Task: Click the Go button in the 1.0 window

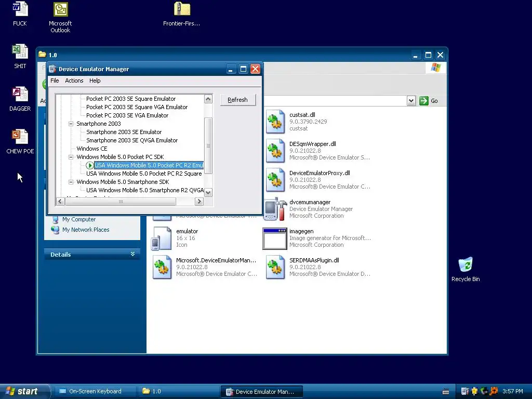Action: tap(429, 101)
